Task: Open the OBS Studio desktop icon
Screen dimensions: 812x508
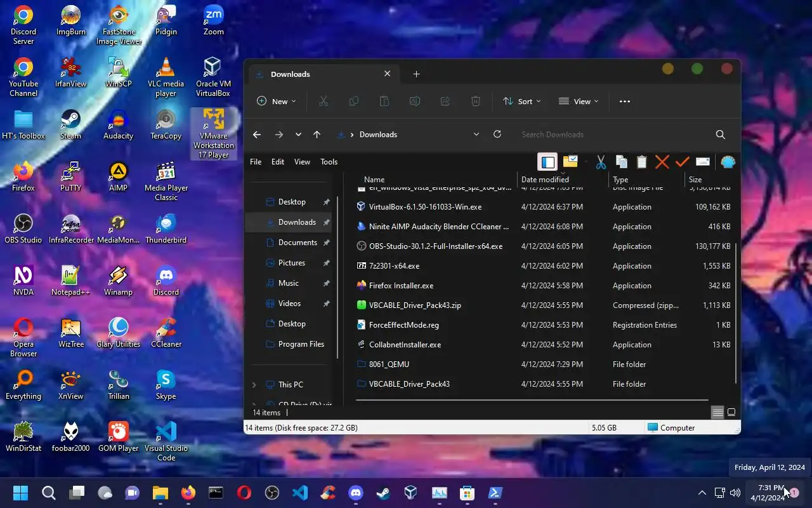Action: (23, 229)
